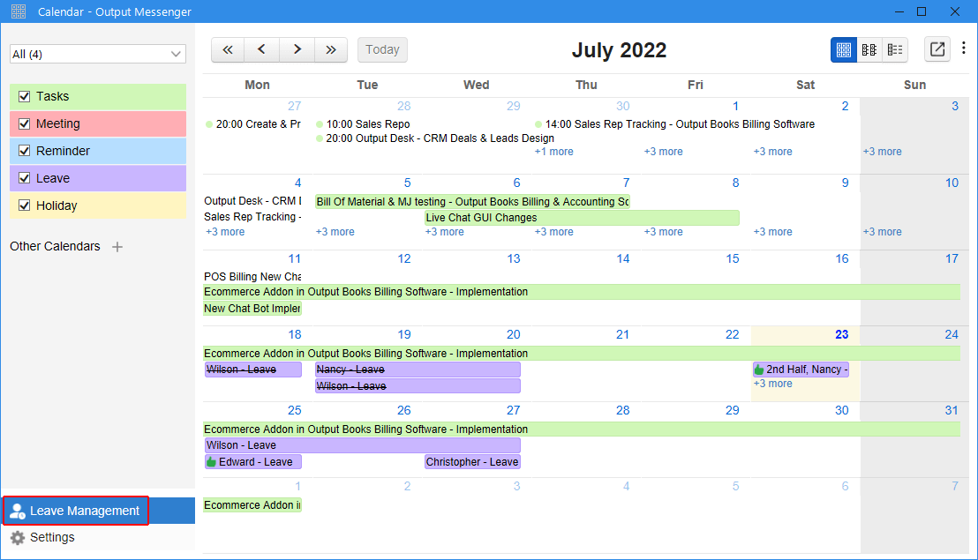Open Wilson - Leave event on July 18
978x560 pixels.
point(253,370)
